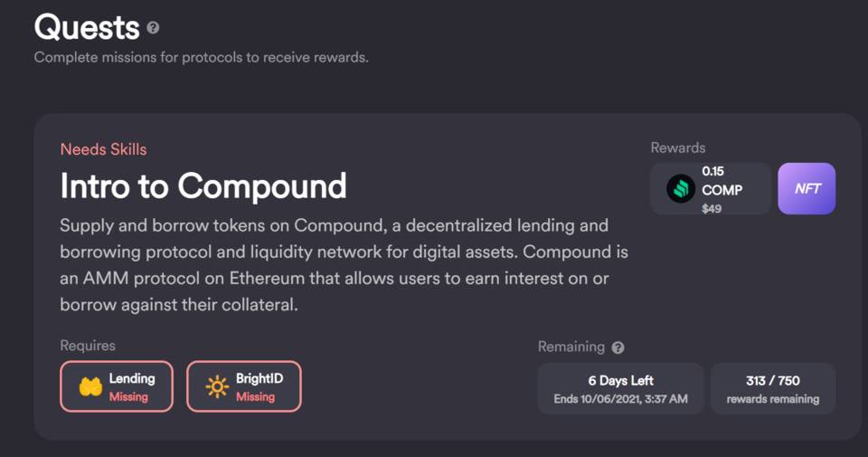Click the help icon beside Quests heading
Screen dimensions: 868x457
(153, 28)
